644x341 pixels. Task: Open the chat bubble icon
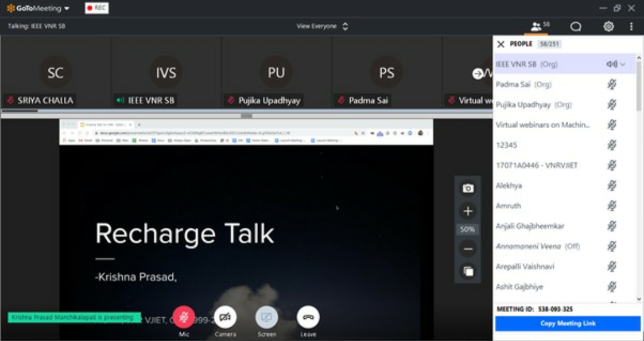[575, 26]
